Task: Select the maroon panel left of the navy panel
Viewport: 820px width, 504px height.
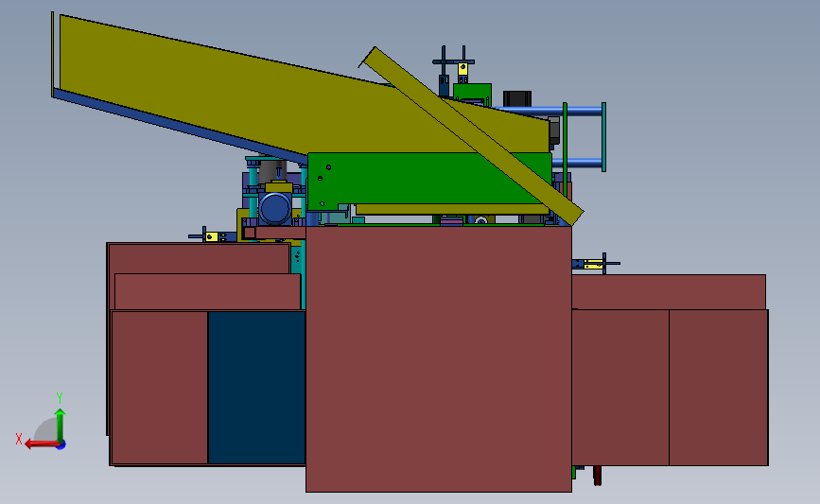Action: click(160, 388)
